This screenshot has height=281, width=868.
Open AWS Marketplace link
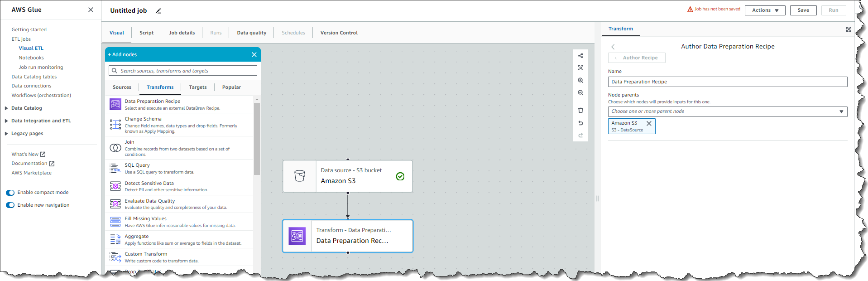[x=32, y=173]
